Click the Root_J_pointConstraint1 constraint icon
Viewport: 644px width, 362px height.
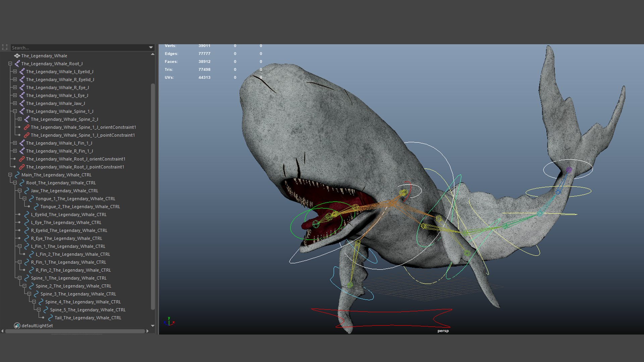click(x=22, y=167)
